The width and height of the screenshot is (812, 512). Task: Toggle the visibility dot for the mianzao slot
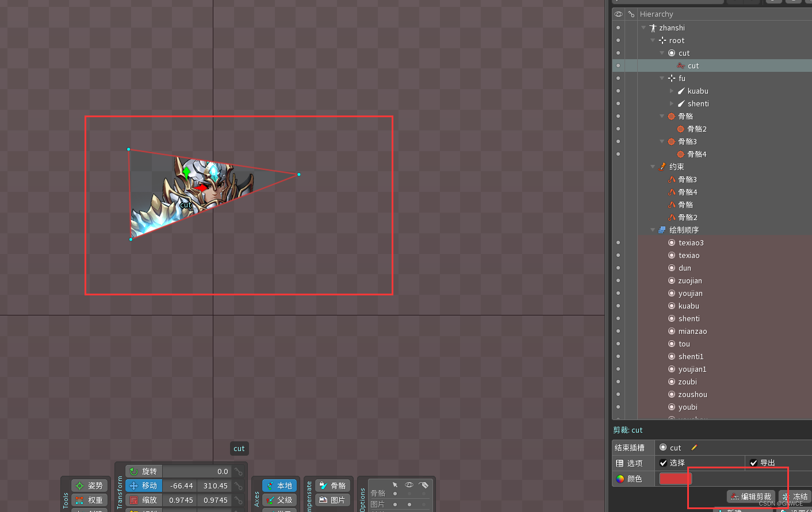click(x=618, y=331)
